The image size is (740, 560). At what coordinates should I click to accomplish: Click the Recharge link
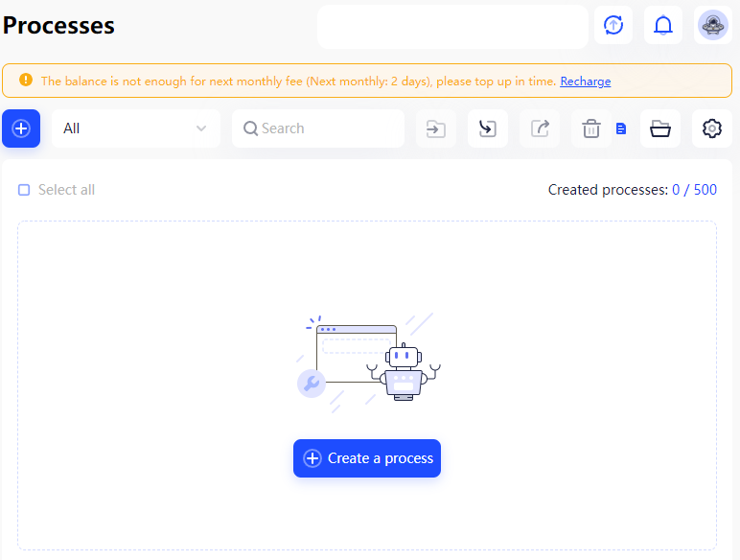(586, 82)
